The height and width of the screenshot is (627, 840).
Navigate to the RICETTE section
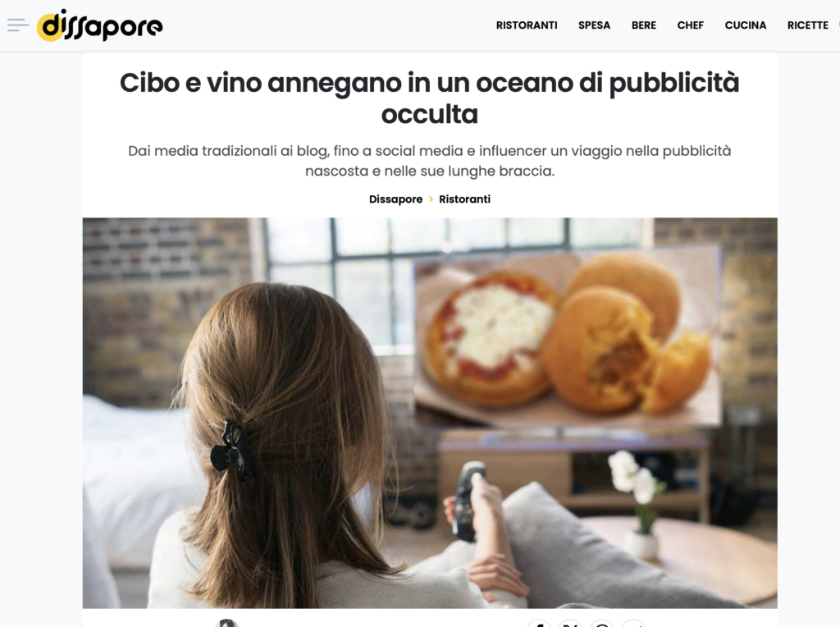[807, 25]
